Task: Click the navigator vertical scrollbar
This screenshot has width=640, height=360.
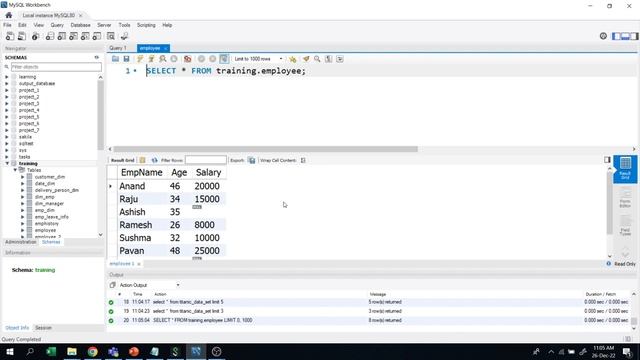Action: [x=100, y=115]
